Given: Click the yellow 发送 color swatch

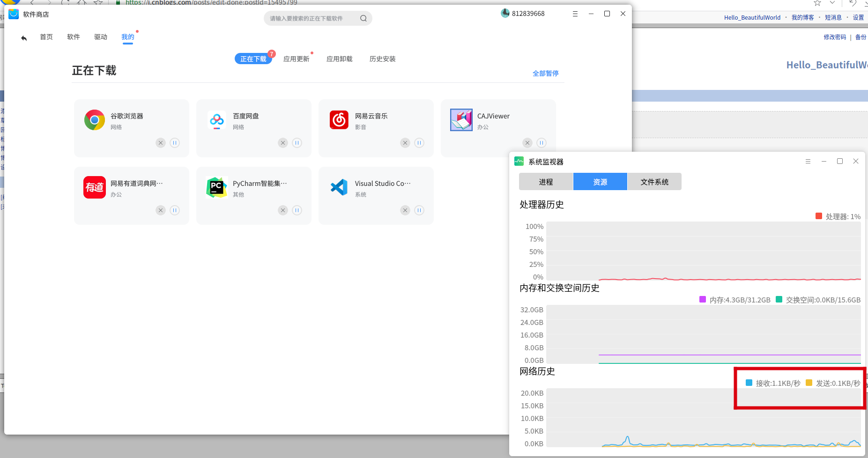Looking at the screenshot, I should pyautogui.click(x=809, y=383).
